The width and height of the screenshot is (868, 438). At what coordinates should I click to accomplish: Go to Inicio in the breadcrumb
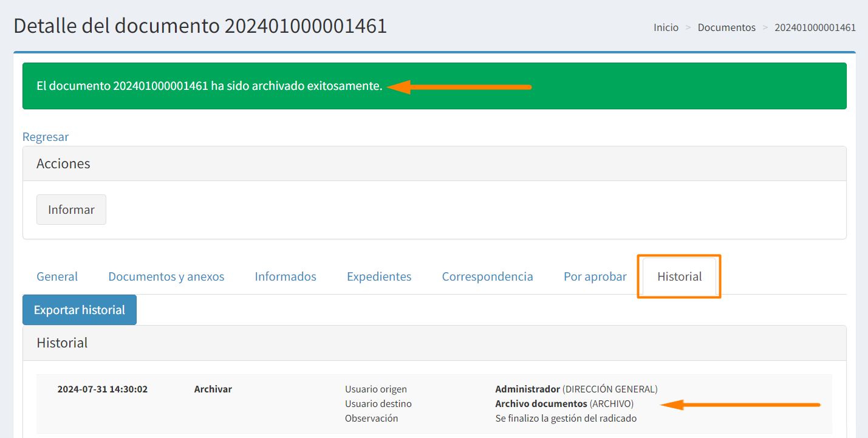click(666, 27)
